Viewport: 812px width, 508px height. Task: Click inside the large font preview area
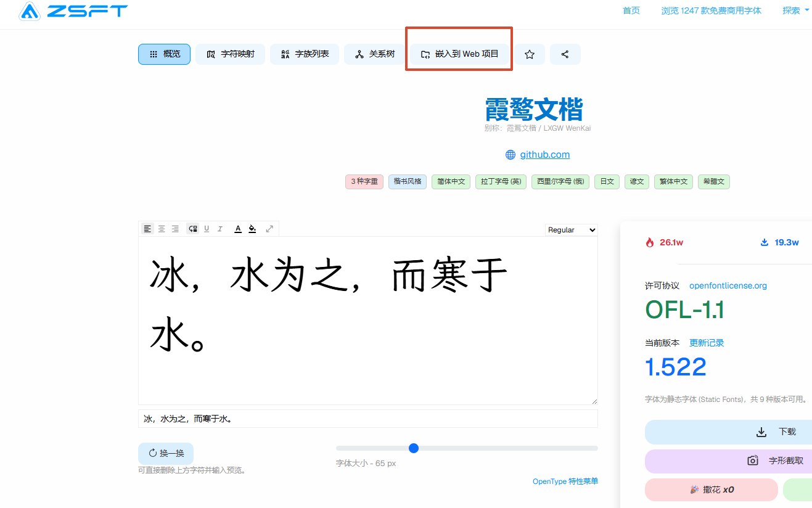point(368,321)
